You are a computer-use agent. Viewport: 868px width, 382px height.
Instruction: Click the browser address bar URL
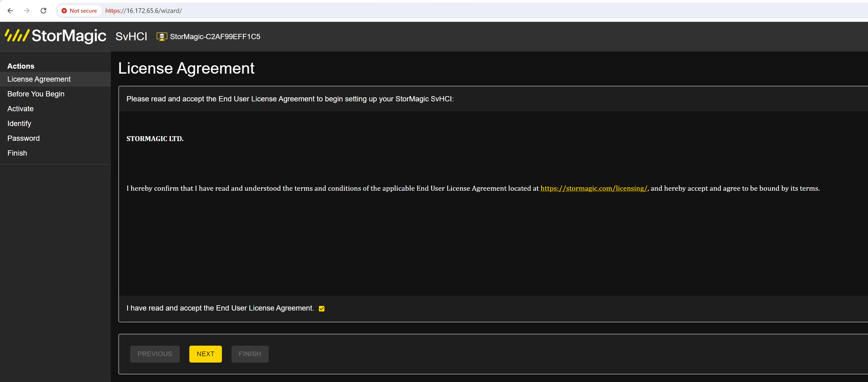point(143,11)
